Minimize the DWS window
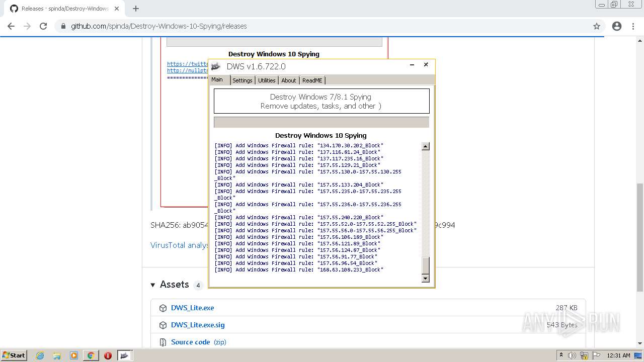 coord(412,65)
